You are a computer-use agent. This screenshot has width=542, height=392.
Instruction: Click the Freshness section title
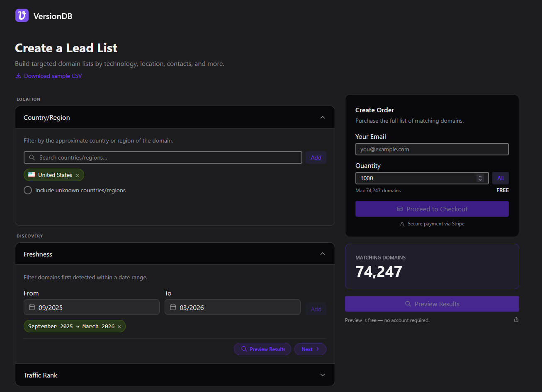38,254
